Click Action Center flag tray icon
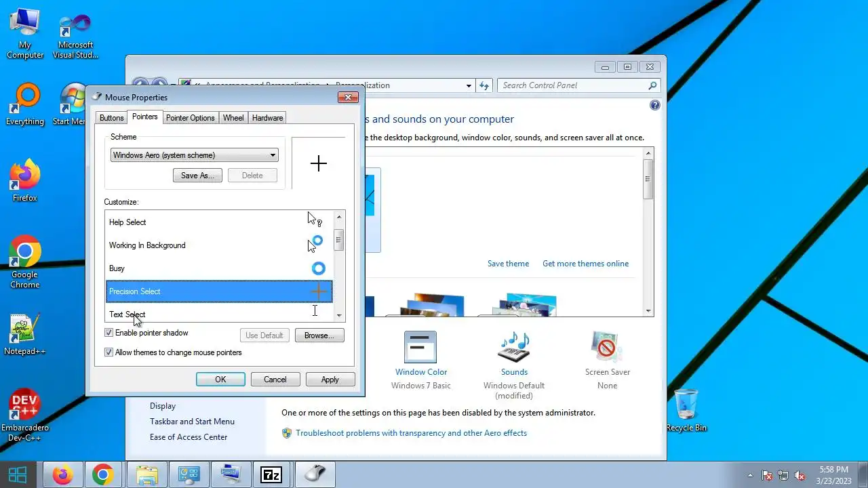This screenshot has width=868, height=488. tap(768, 476)
